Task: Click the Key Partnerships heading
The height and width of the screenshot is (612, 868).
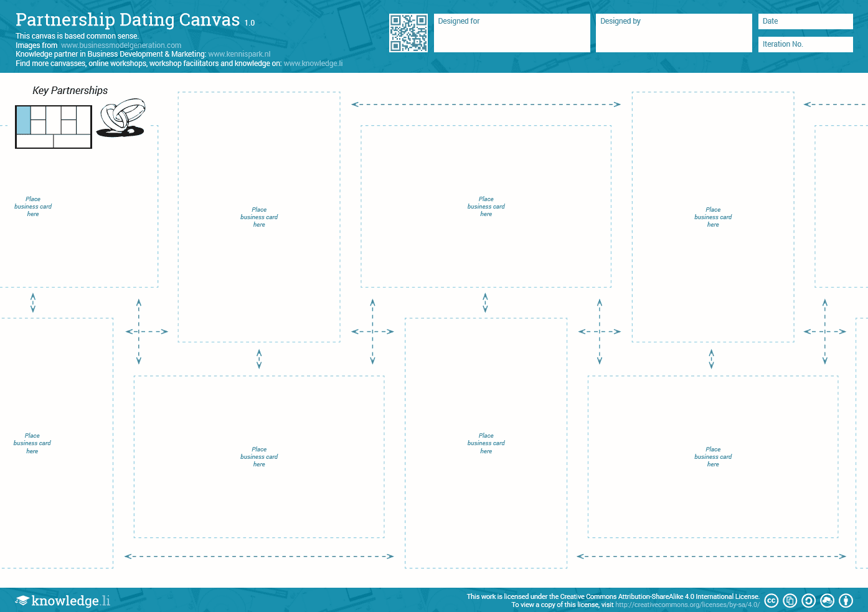Action: coord(70,90)
